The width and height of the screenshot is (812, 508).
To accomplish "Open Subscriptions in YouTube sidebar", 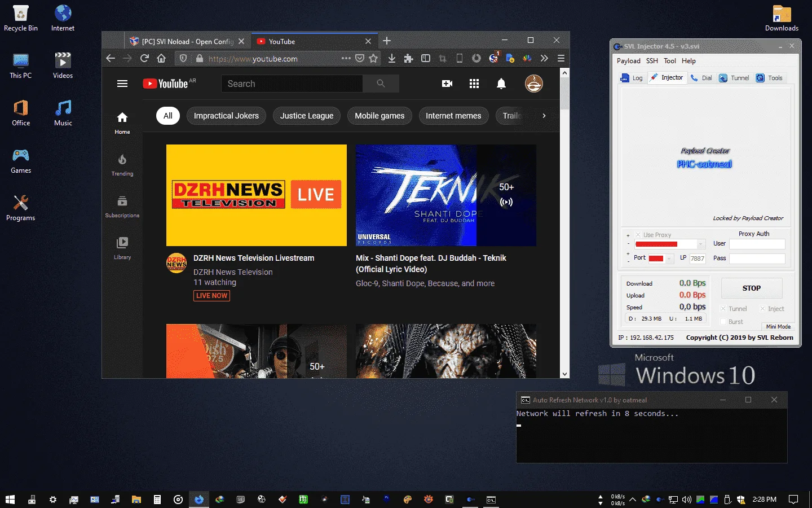I will click(122, 207).
